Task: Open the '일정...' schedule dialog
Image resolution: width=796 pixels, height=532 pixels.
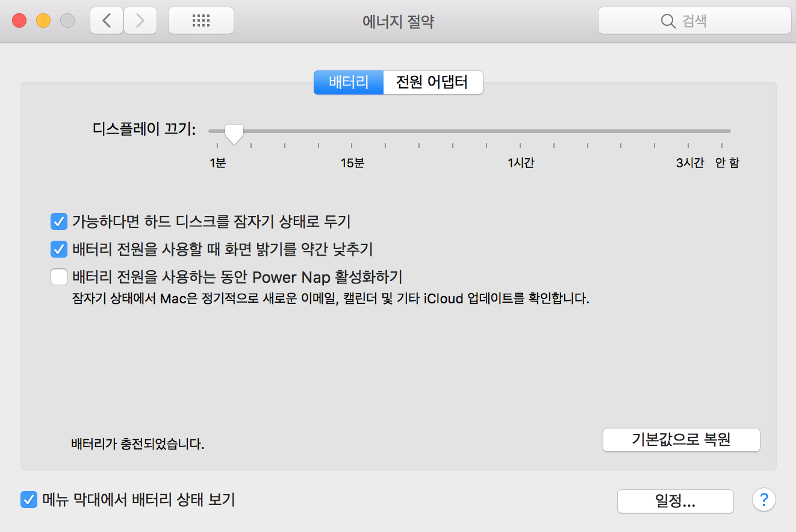Action: [675, 501]
